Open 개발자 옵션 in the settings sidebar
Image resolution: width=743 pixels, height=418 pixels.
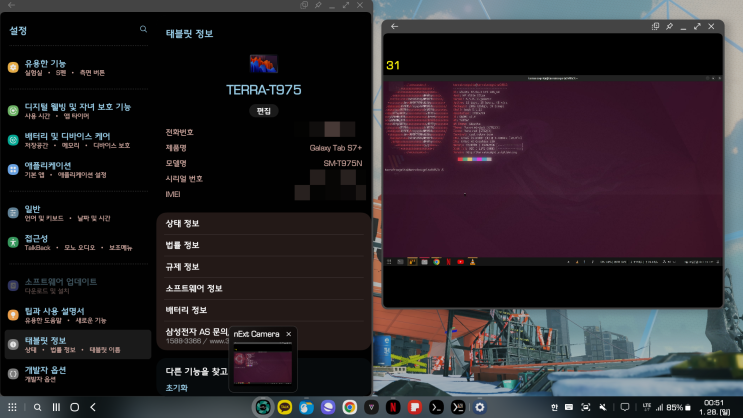(x=78, y=374)
